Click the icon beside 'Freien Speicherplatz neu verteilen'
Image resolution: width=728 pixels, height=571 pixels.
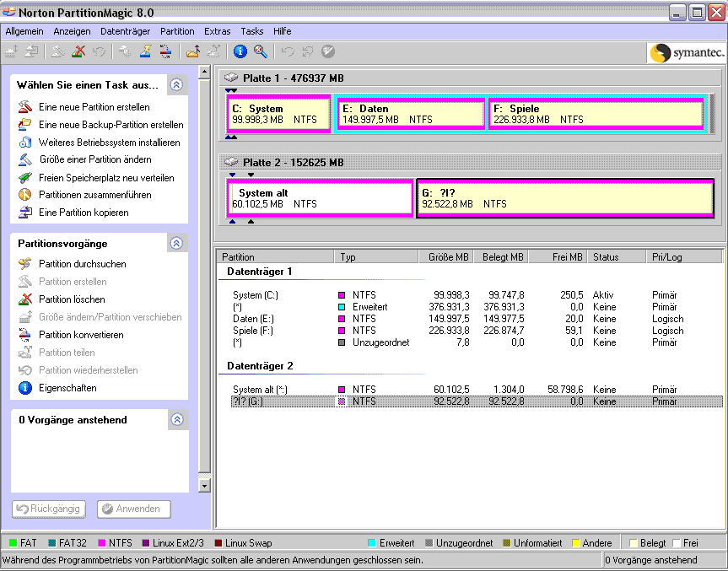click(25, 177)
